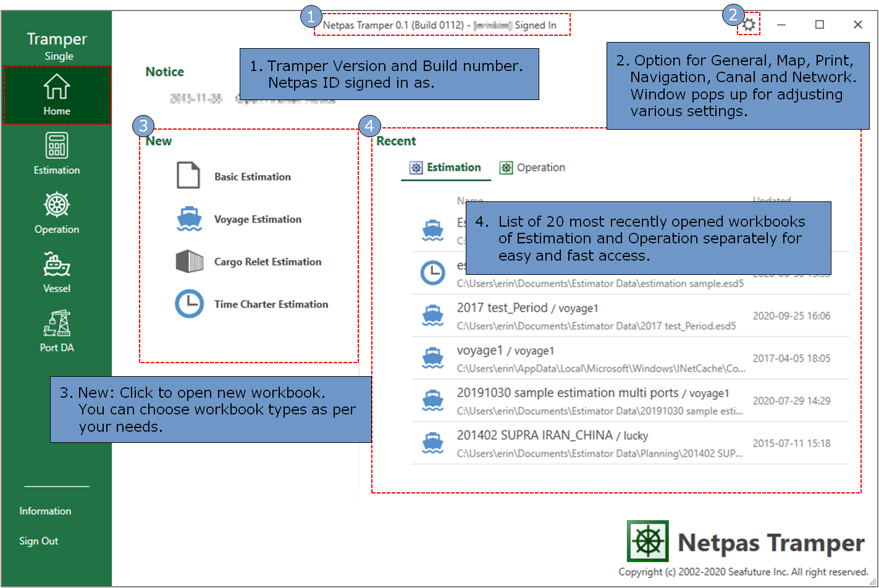Click the clock icon for Time Charter Estimation
The image size is (879, 588).
coord(189,304)
